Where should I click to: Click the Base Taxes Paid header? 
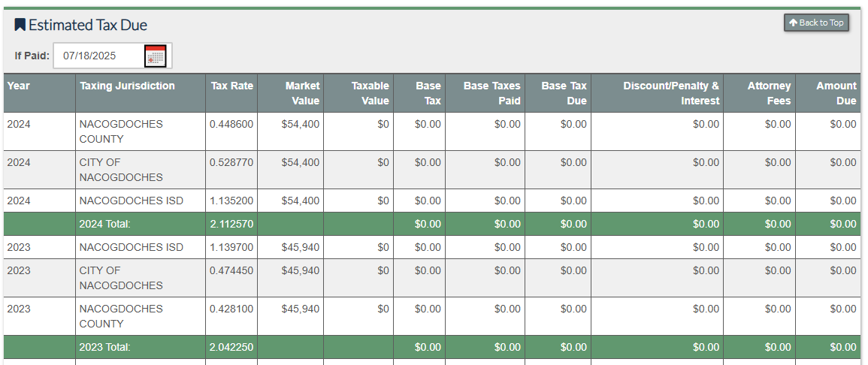pyautogui.click(x=491, y=93)
